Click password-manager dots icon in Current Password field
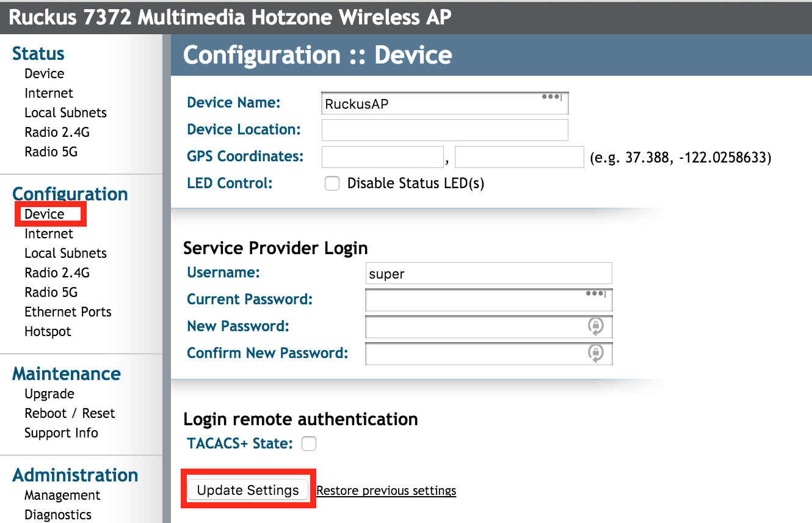The height and width of the screenshot is (523, 812). [x=595, y=293]
